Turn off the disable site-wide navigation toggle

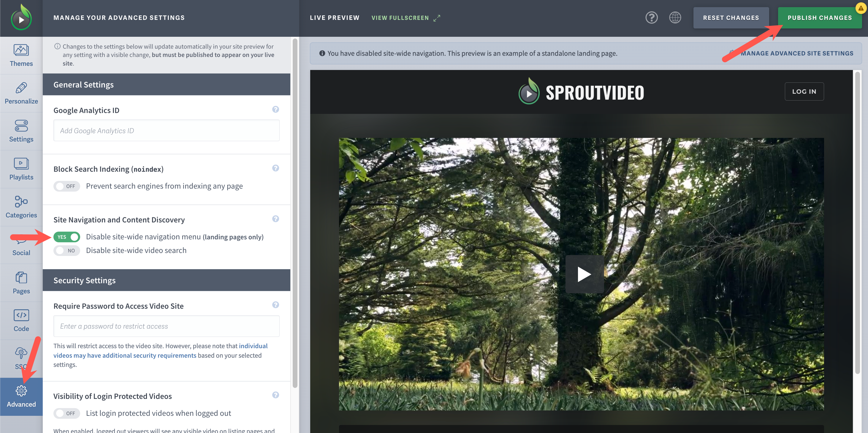coord(66,237)
